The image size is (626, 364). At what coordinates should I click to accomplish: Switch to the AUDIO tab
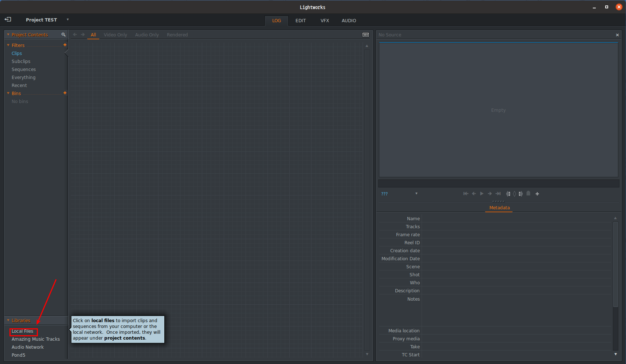coord(349,21)
